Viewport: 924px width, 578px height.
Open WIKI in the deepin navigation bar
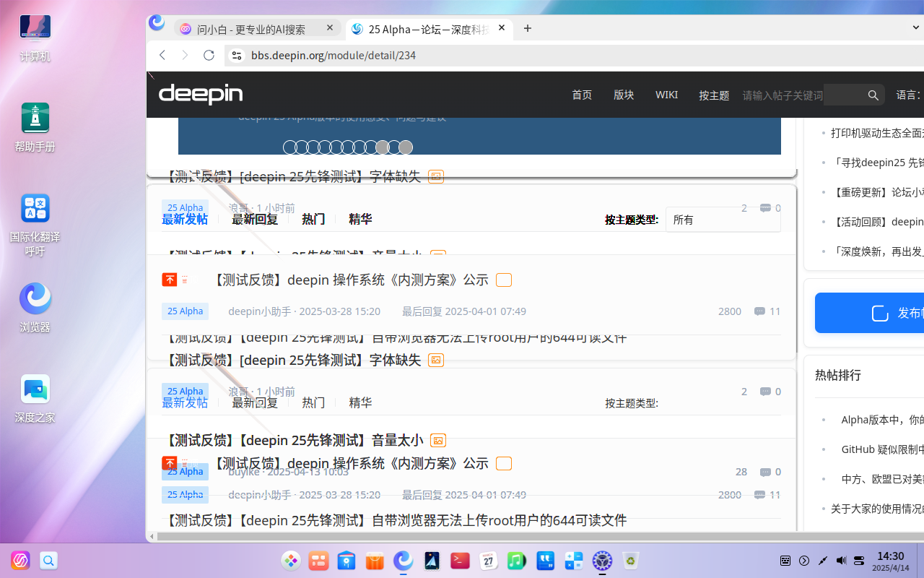[x=666, y=95]
